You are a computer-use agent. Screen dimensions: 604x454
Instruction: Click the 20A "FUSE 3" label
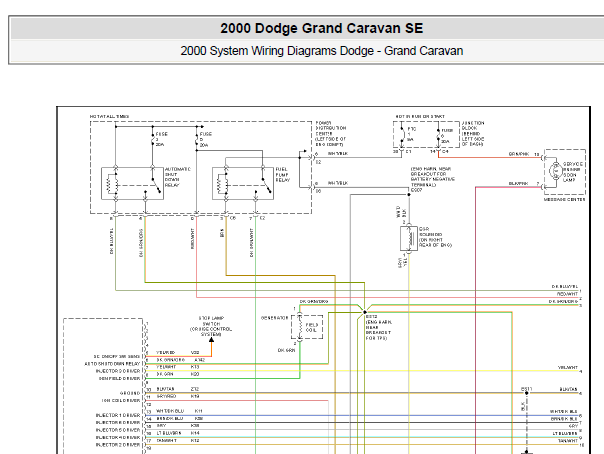click(161, 139)
